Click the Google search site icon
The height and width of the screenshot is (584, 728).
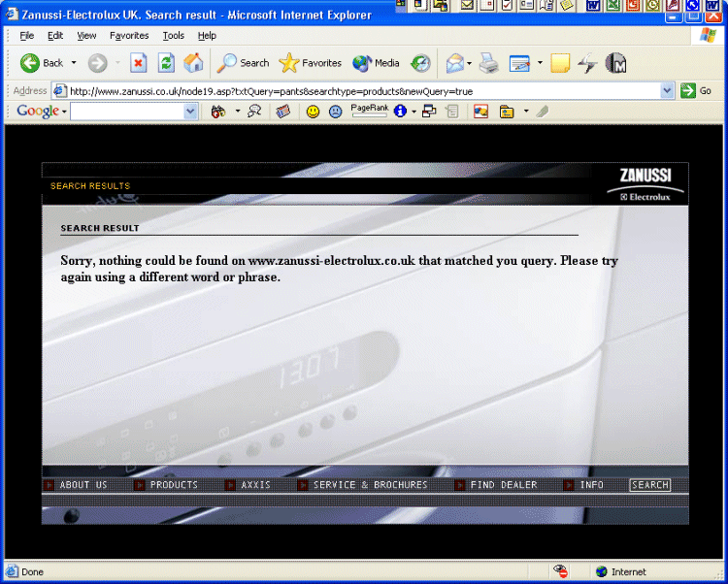point(254,111)
